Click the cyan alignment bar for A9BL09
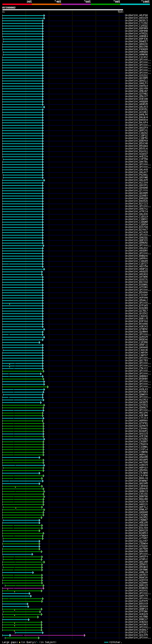 coord(18,572)
